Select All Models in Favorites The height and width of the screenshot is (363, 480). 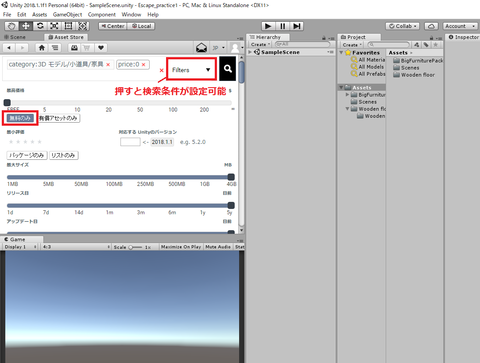coord(371,67)
